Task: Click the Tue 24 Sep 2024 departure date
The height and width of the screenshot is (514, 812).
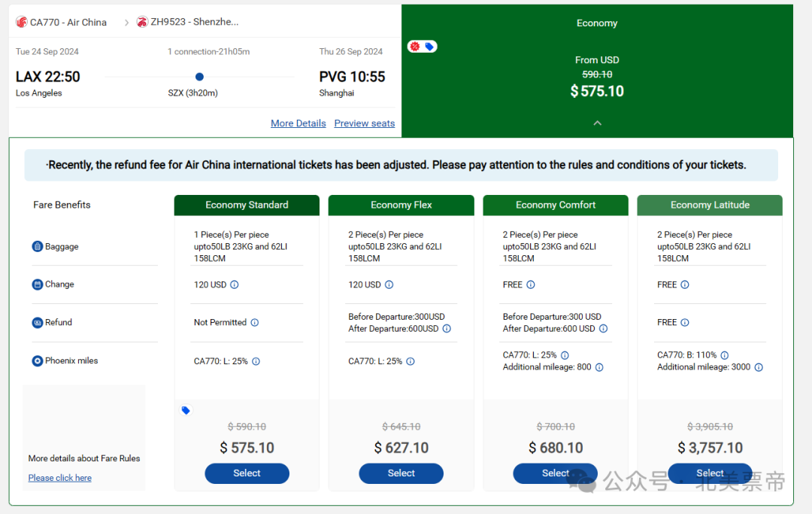Action: coord(47,51)
